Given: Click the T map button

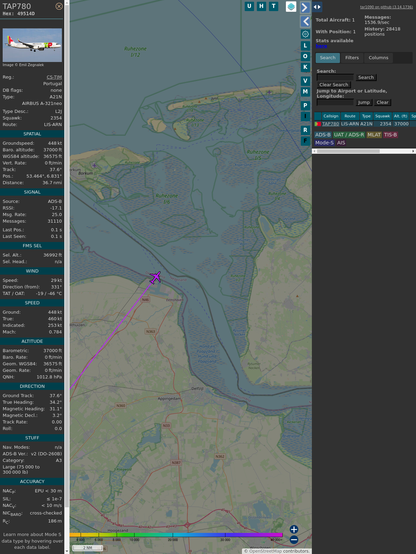Looking at the screenshot, I should 273,6.
